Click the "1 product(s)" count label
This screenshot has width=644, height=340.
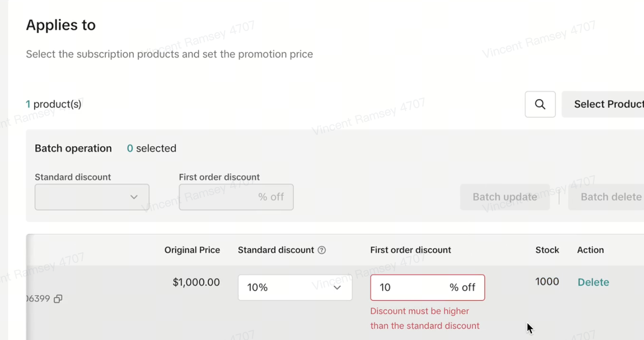pyautogui.click(x=53, y=104)
